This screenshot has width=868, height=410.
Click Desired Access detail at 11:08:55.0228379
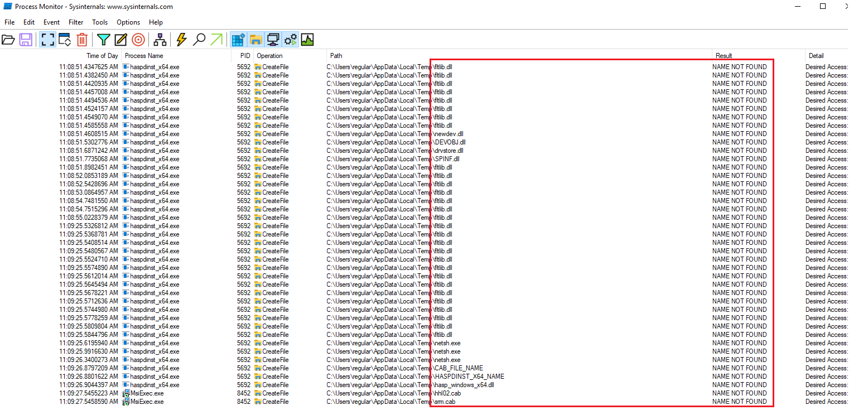point(827,218)
